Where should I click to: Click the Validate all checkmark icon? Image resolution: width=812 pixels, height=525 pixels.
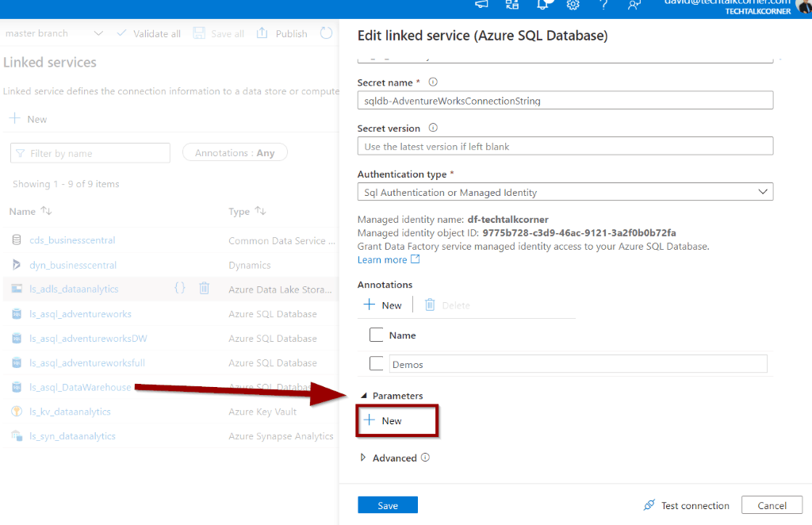[x=121, y=33]
